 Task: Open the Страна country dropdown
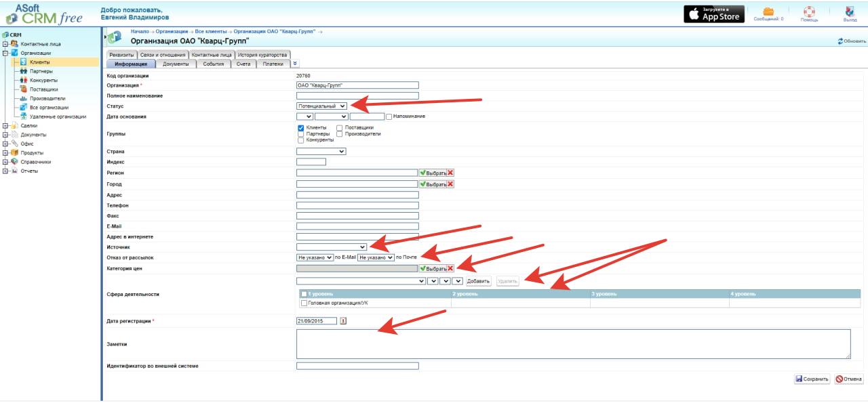point(321,152)
